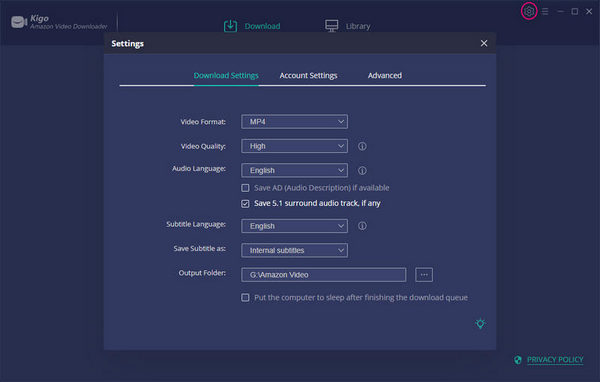
Task: Switch to Account Settings tab
Action: [308, 75]
